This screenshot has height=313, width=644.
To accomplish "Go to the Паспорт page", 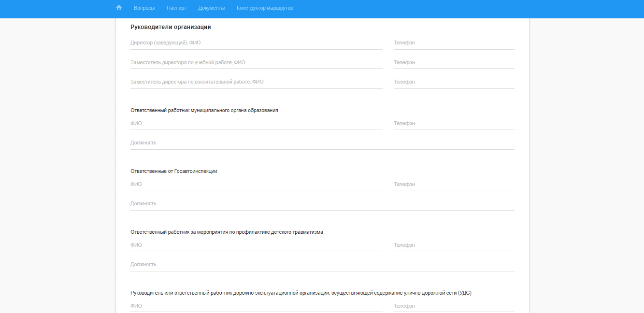I will (x=176, y=8).
